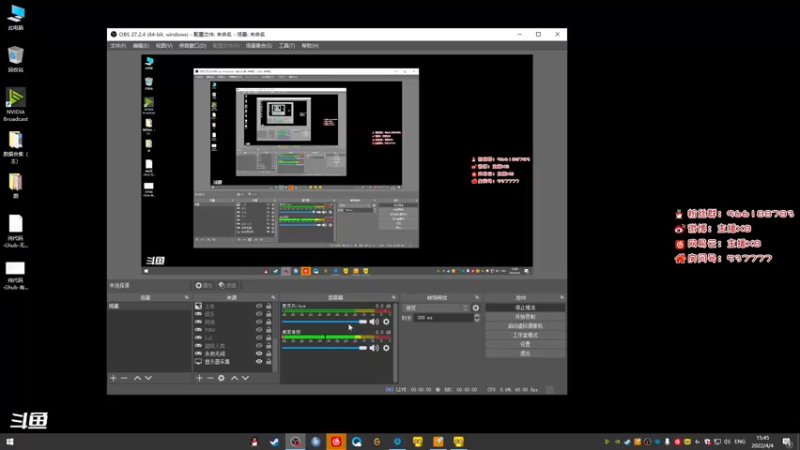Mute the 桌面音频 audio channel

[x=374, y=348]
